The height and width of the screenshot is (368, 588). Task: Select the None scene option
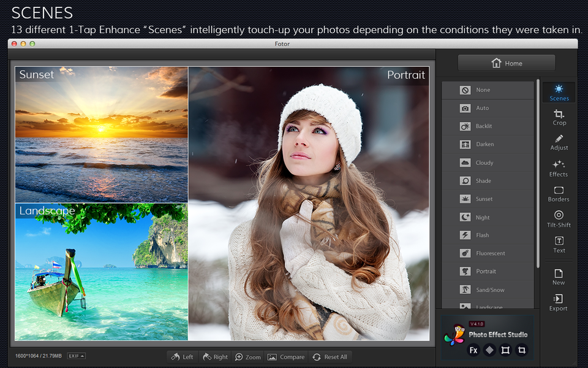(488, 90)
